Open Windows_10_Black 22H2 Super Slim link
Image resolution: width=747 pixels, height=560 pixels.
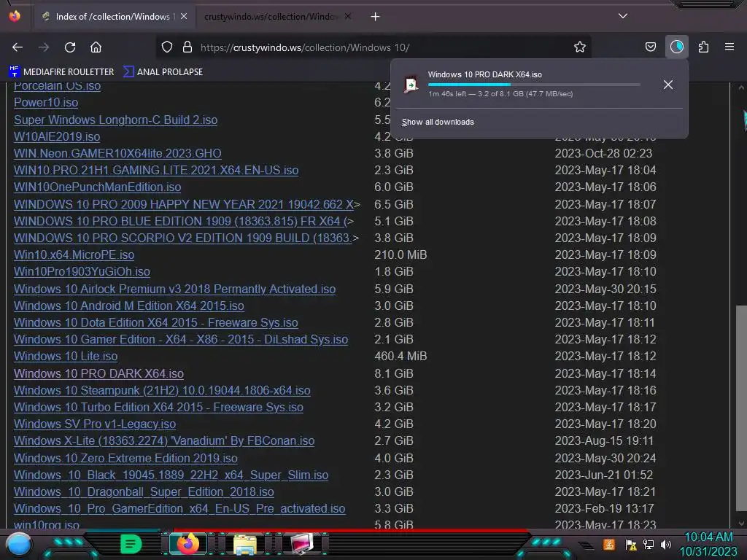(x=171, y=475)
